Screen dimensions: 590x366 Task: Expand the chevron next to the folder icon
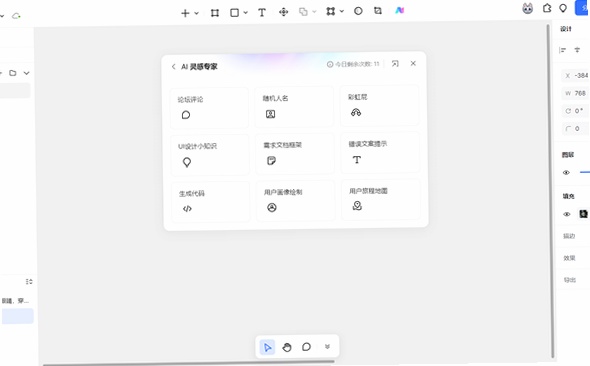[26, 73]
